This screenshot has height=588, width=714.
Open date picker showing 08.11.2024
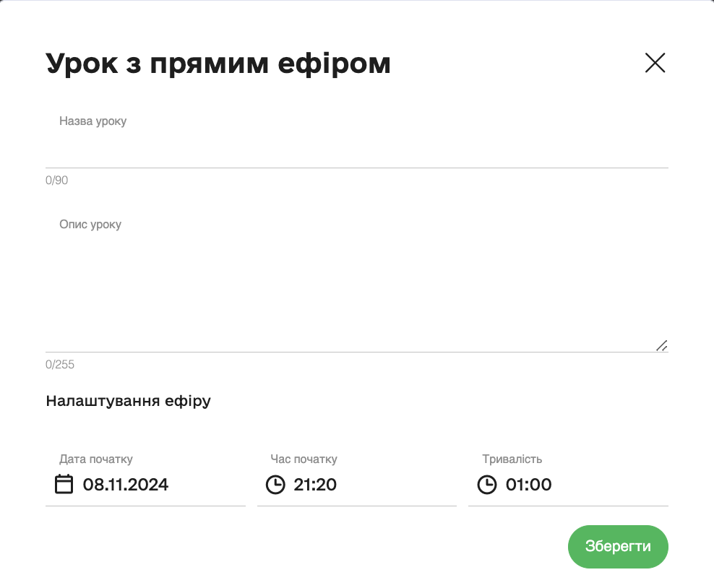coord(126,485)
